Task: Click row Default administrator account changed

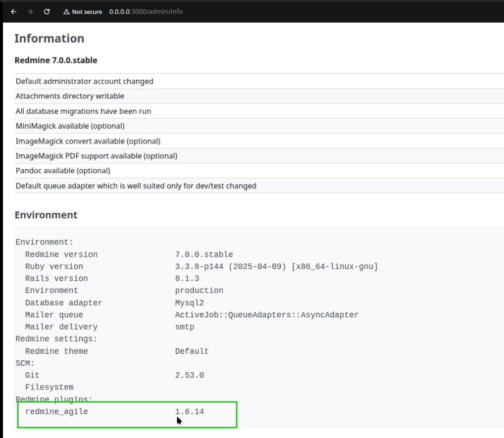Action: pyautogui.click(x=259, y=81)
